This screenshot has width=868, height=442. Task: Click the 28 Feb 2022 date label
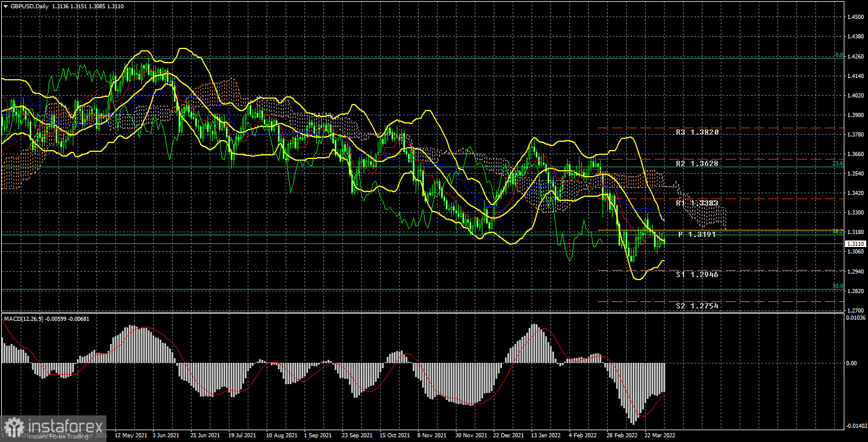coord(621,435)
